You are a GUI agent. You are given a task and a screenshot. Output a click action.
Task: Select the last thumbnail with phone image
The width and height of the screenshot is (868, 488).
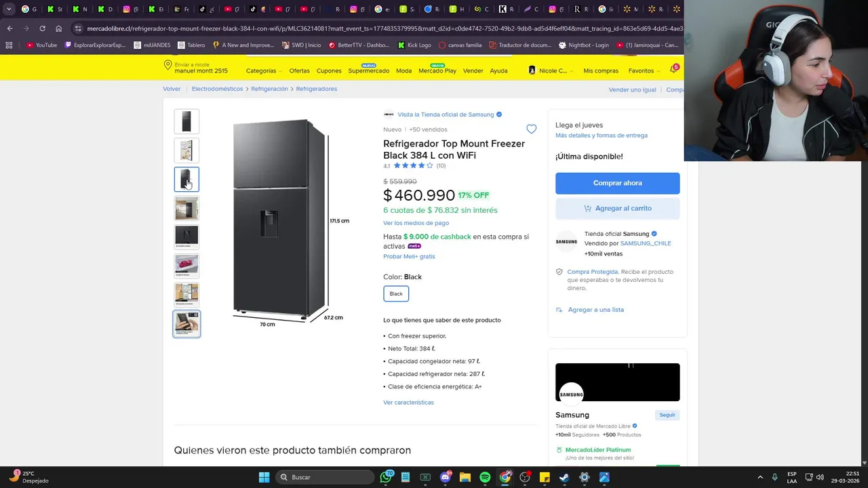pos(186,323)
